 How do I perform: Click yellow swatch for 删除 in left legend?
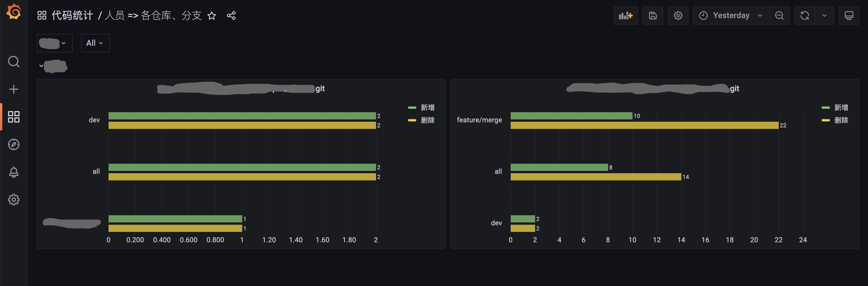(412, 120)
